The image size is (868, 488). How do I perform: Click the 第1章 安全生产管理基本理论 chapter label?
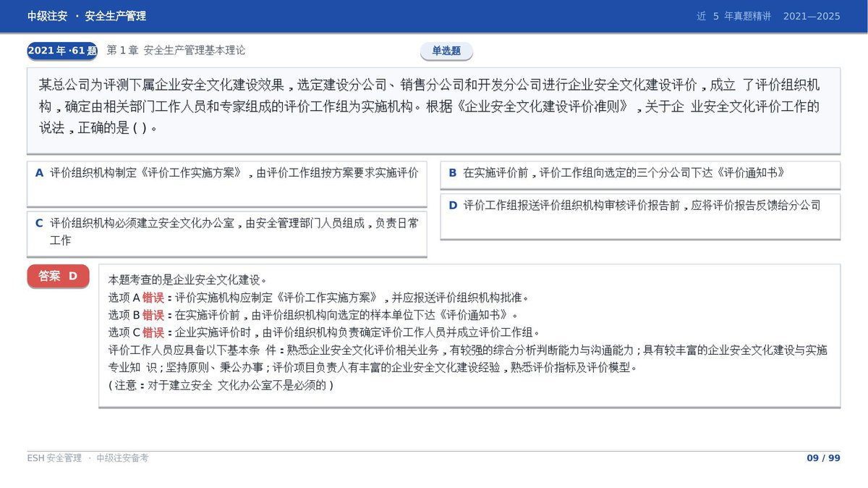176,51
